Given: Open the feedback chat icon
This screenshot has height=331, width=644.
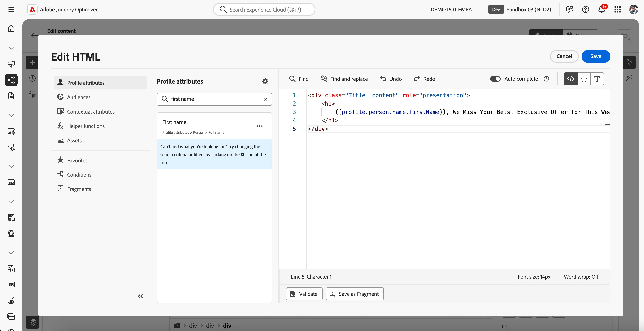Looking at the screenshot, I should pyautogui.click(x=570, y=9).
